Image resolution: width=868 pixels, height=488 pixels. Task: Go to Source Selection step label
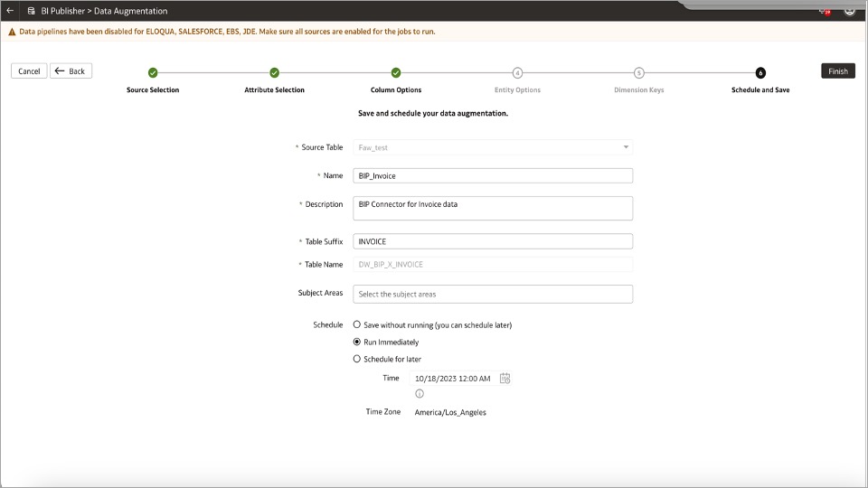(x=153, y=89)
